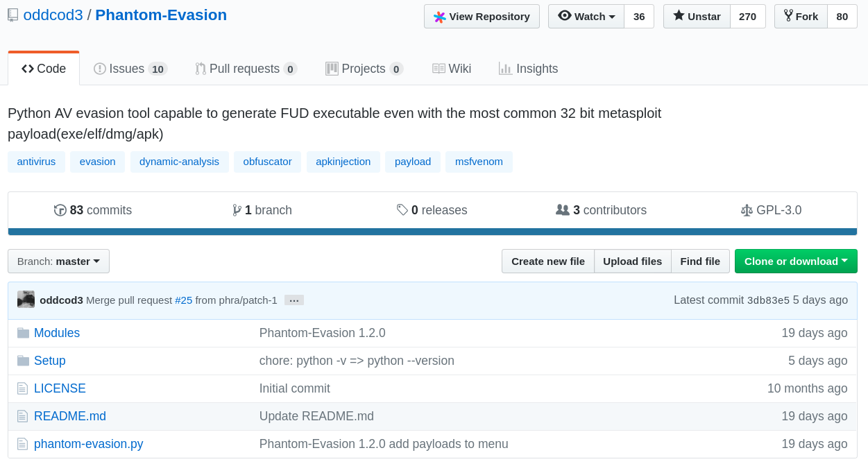Click the phantom-evasion.py file icon

(22, 444)
